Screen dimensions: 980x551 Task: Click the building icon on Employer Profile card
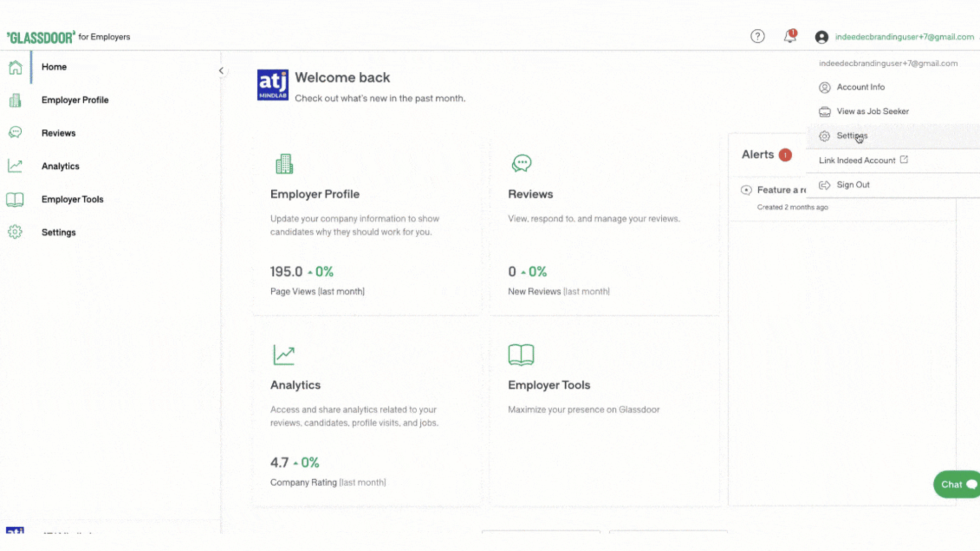click(284, 164)
